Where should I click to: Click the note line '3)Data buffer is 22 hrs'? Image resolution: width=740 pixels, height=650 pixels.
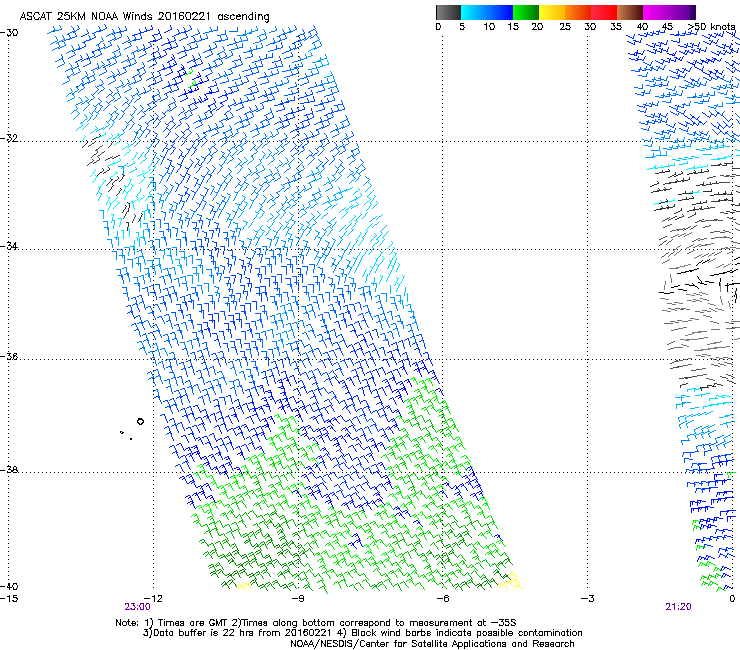(x=362, y=633)
